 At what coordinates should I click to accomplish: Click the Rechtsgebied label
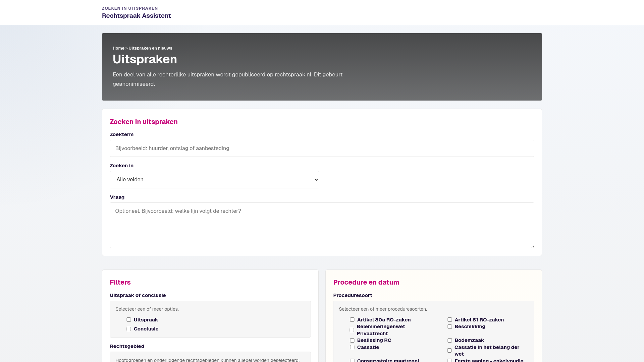click(x=127, y=346)
